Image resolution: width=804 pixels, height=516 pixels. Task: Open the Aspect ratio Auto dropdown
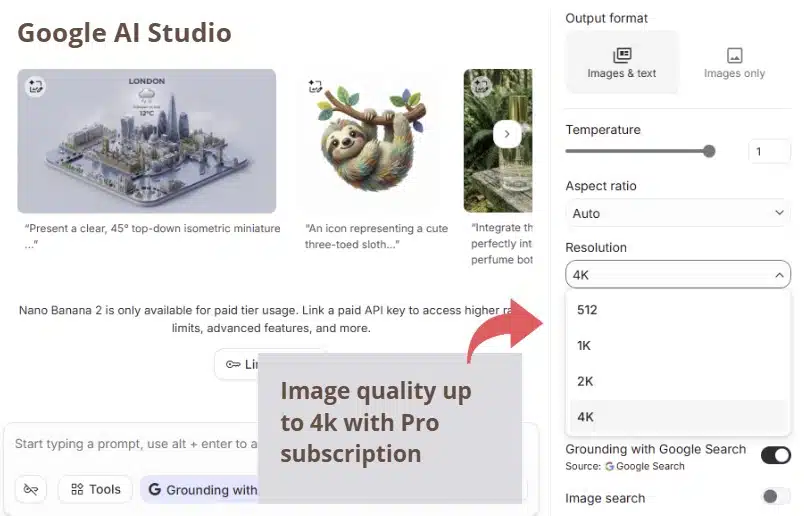(x=677, y=213)
